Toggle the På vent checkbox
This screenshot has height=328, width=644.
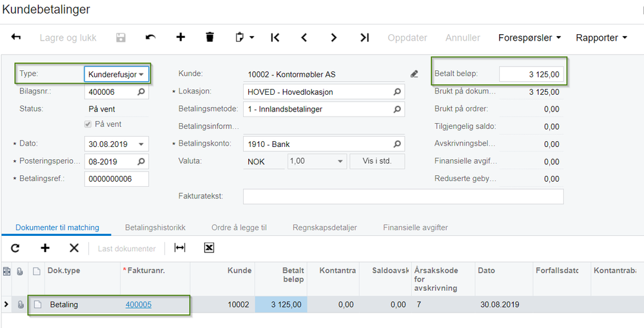88,124
